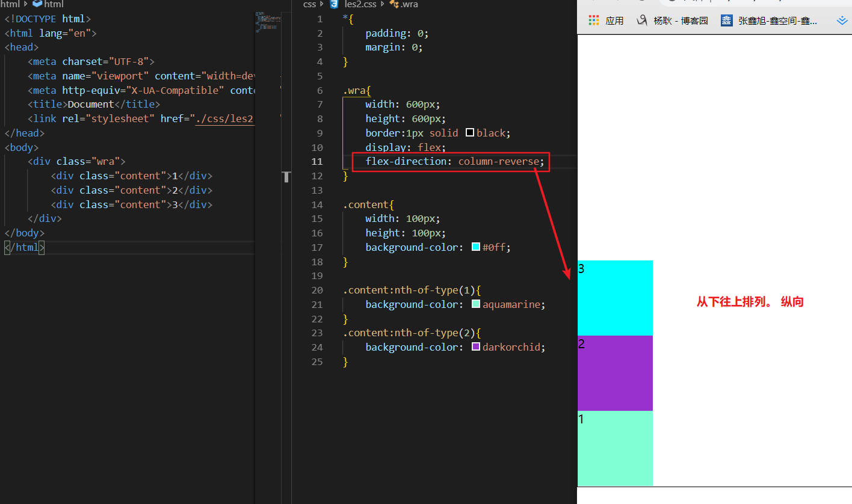
Task: Open the 应用 apps grid icon
Action: [594, 20]
